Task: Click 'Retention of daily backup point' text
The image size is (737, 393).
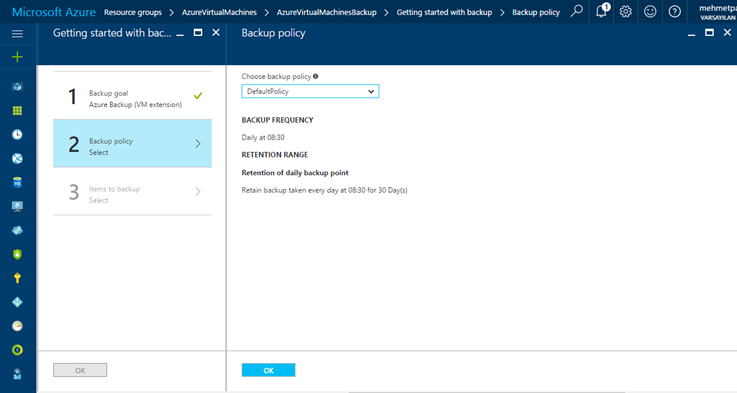Action: pyautogui.click(x=295, y=173)
